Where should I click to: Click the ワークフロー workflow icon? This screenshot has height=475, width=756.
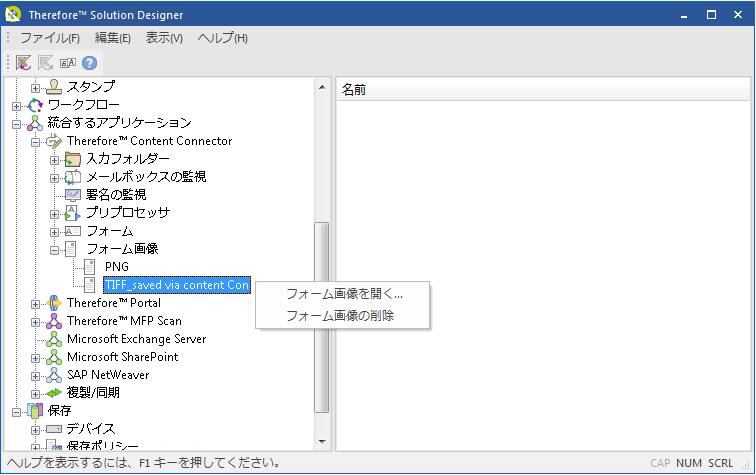coord(35,105)
